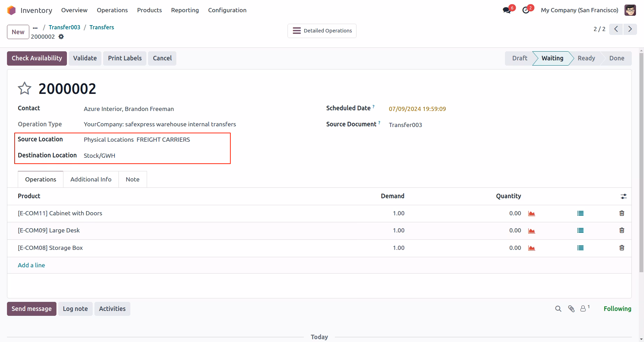Go to the previous record arrow
The height and width of the screenshot is (342, 644).
tap(616, 29)
